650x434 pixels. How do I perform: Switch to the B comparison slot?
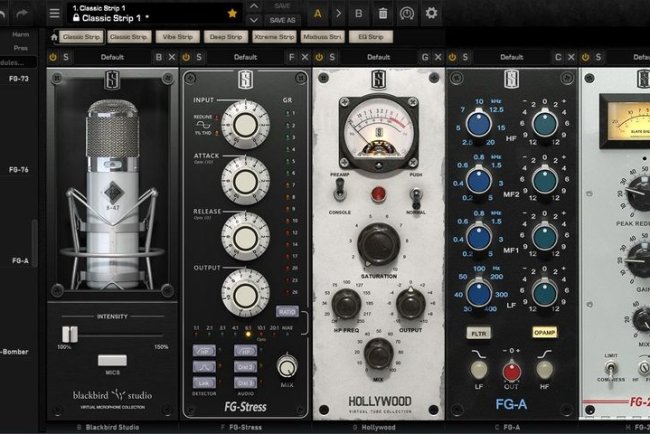click(359, 13)
